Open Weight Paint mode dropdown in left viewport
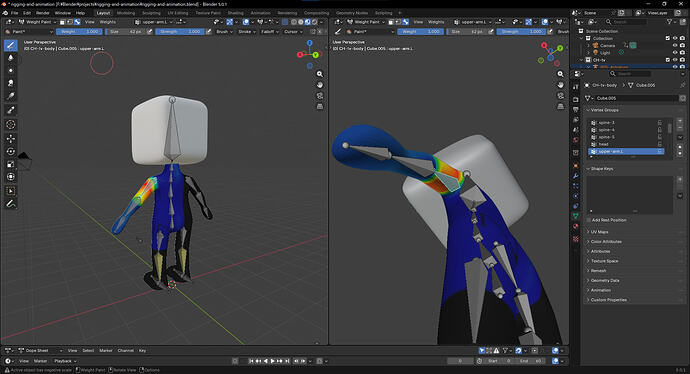690x374 pixels. point(36,22)
